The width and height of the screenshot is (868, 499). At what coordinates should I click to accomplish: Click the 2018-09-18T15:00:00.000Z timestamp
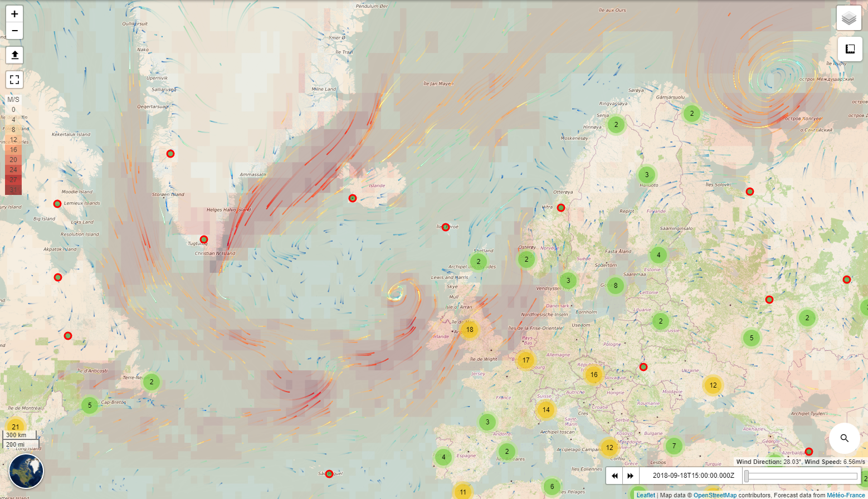(x=694, y=476)
